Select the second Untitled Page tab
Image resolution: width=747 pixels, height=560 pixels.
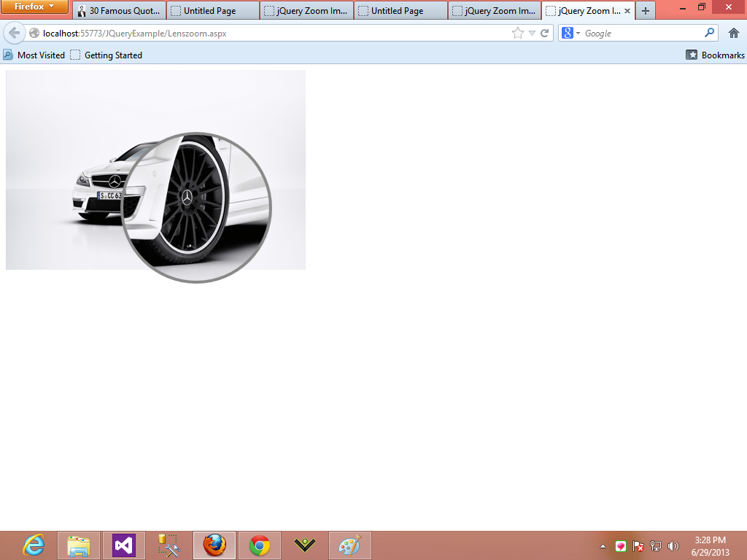point(400,10)
